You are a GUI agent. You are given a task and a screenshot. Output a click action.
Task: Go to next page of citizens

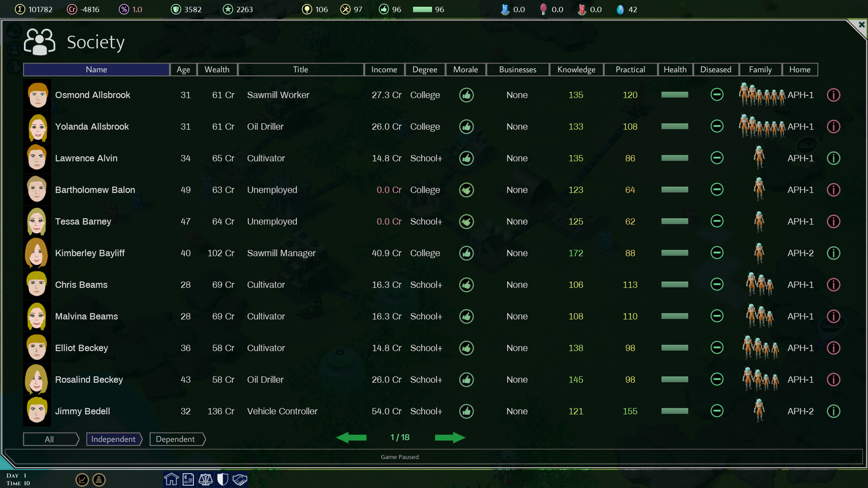(450, 437)
